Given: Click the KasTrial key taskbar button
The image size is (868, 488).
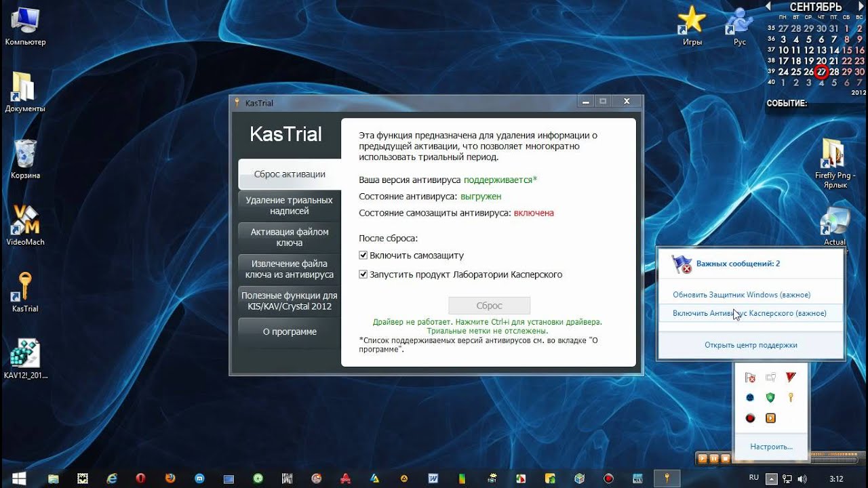Looking at the screenshot, I should coord(667,479).
